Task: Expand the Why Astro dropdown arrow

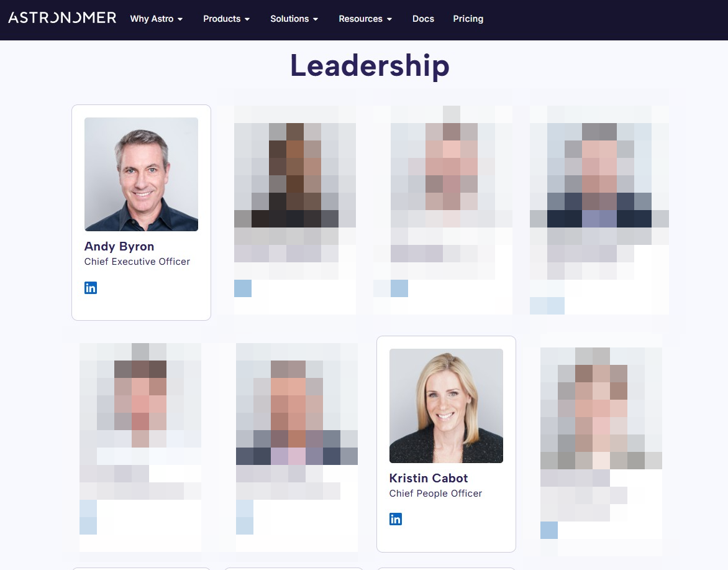Action: (x=180, y=19)
